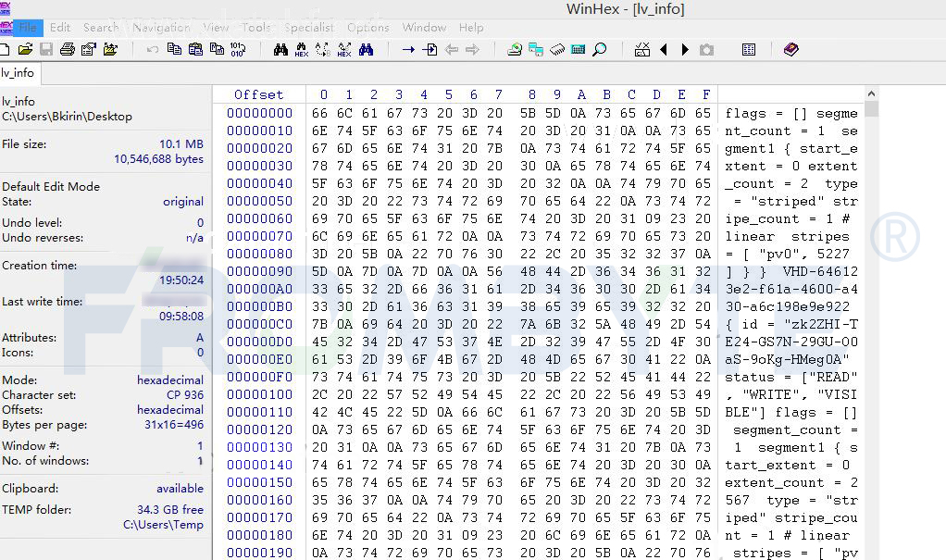
Task: Open the Options menu
Action: pyautogui.click(x=368, y=27)
